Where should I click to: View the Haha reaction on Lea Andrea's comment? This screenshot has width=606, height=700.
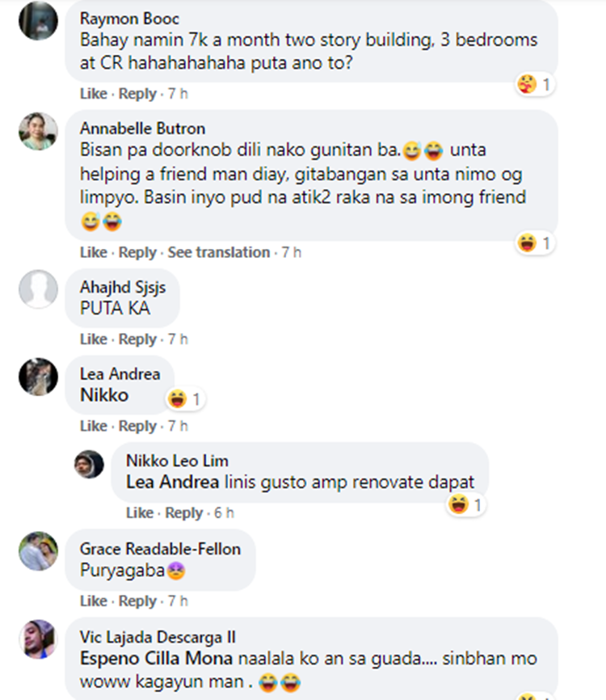click(x=177, y=398)
